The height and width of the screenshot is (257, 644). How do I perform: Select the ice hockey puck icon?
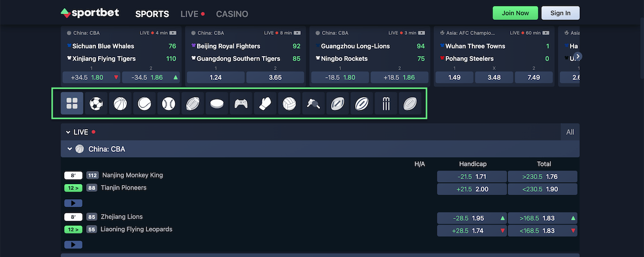[x=217, y=104]
